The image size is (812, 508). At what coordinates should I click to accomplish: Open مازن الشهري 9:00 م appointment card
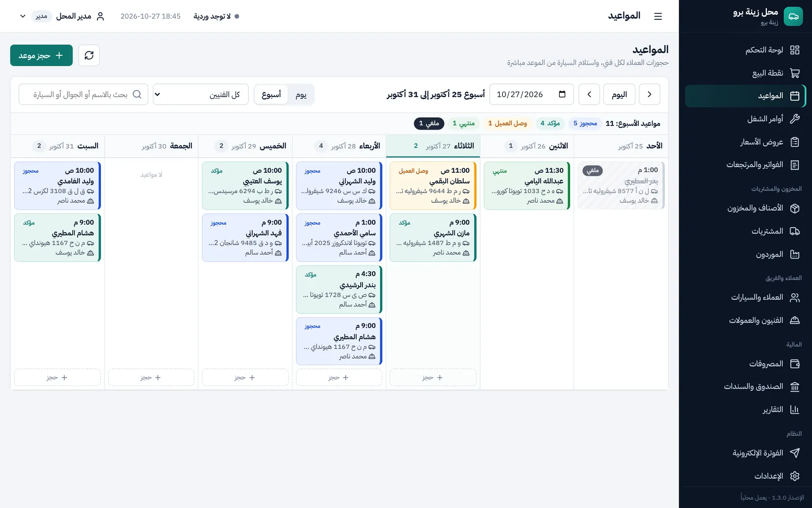433,238
